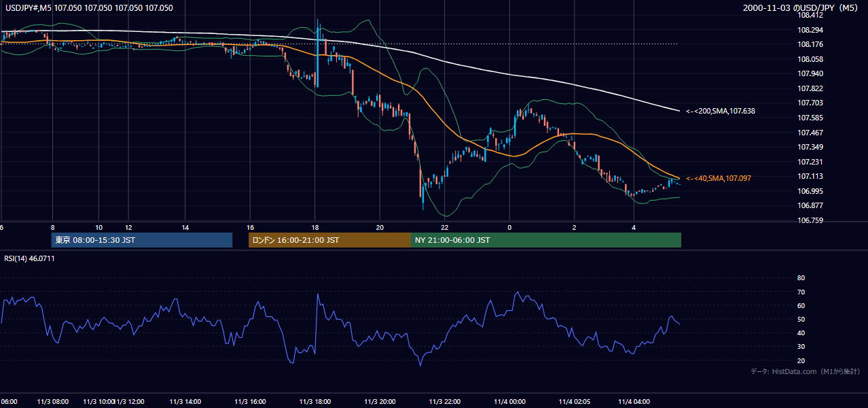
Task: Click RSI scale level 50
Action: point(801,319)
